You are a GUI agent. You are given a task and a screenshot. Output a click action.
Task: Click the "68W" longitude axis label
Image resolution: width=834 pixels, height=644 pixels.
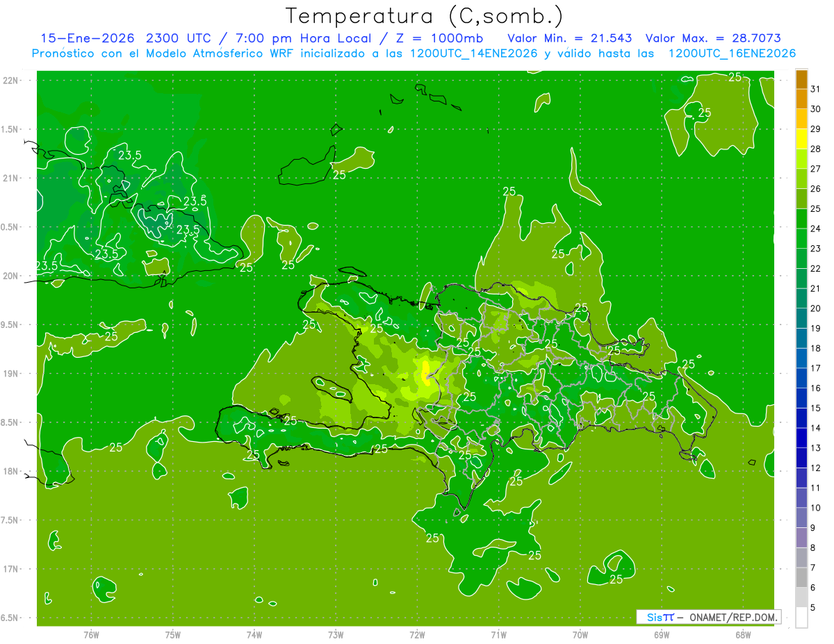coord(743,635)
